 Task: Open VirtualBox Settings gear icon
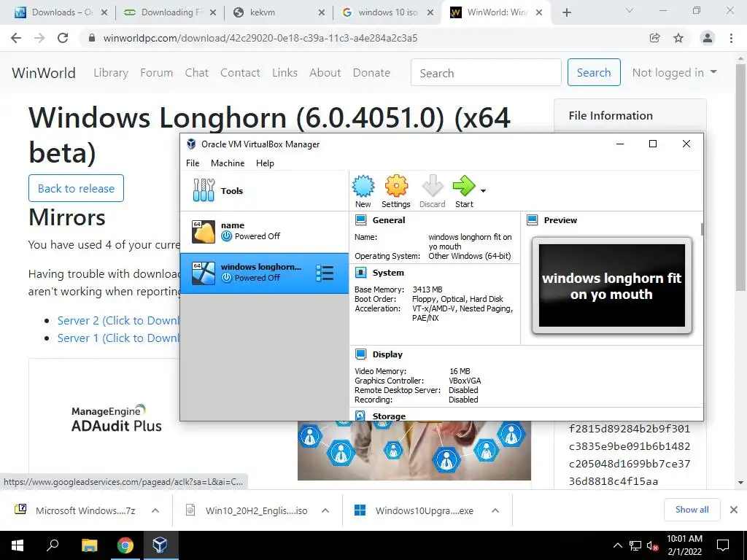(x=396, y=186)
